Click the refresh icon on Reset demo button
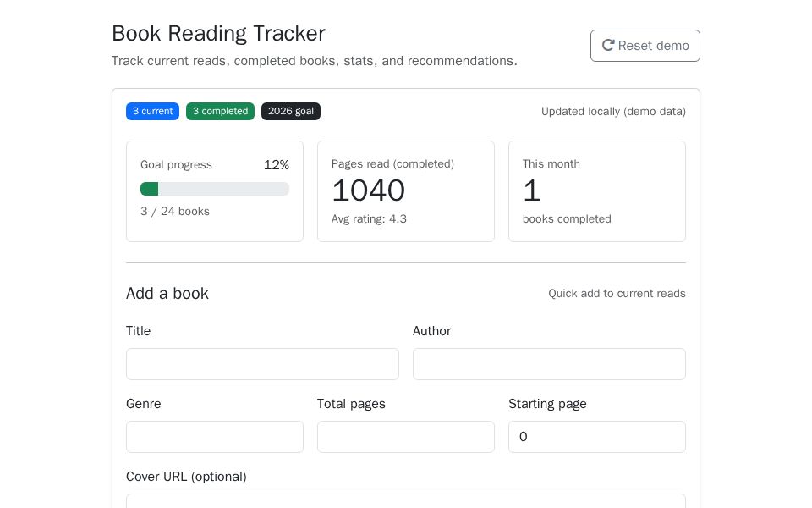 click(x=608, y=46)
